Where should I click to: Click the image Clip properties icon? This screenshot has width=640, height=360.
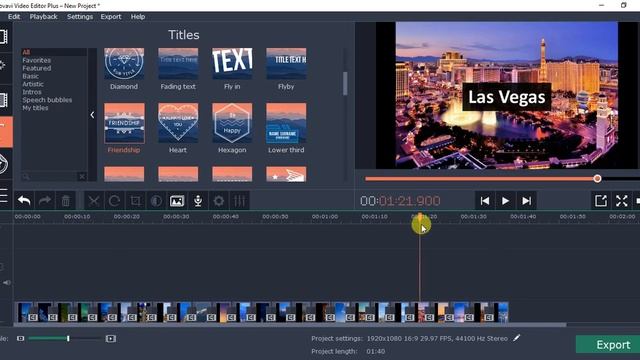(177, 200)
